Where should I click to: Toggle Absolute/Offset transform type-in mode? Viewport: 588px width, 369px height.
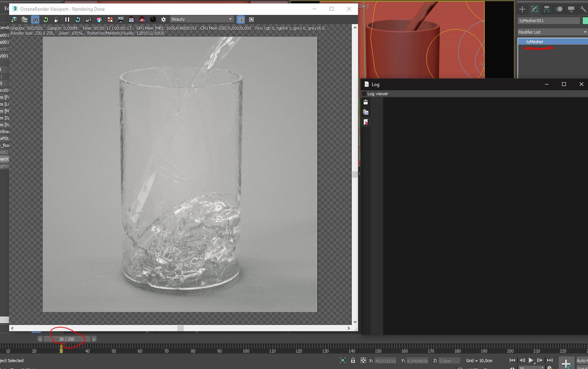click(363, 360)
